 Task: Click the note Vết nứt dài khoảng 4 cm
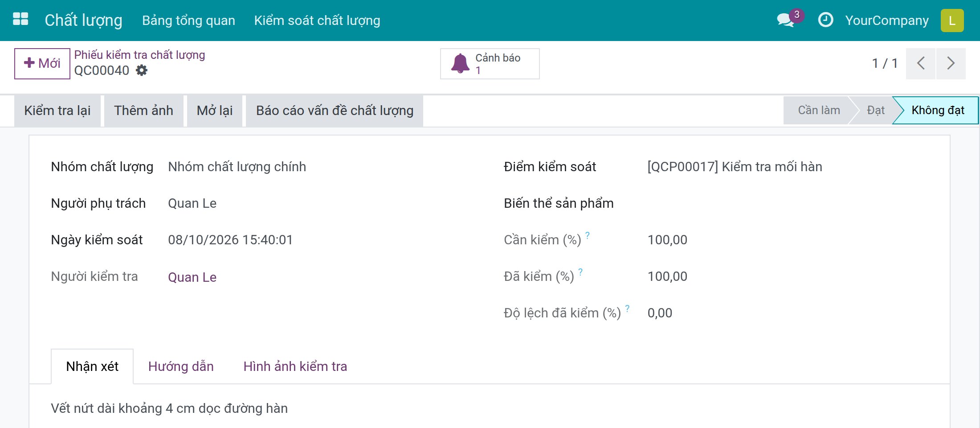[169, 408]
